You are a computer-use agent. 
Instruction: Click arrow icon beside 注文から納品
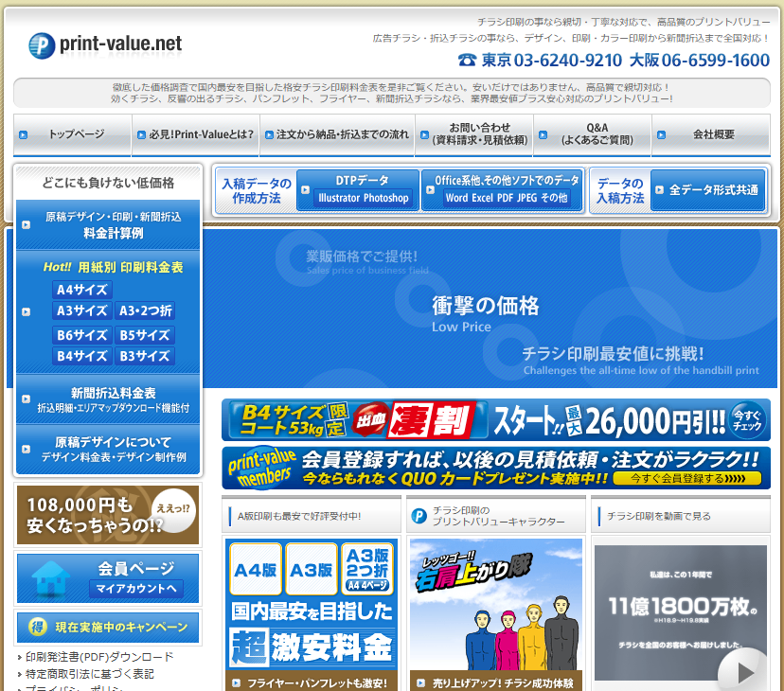point(269,135)
